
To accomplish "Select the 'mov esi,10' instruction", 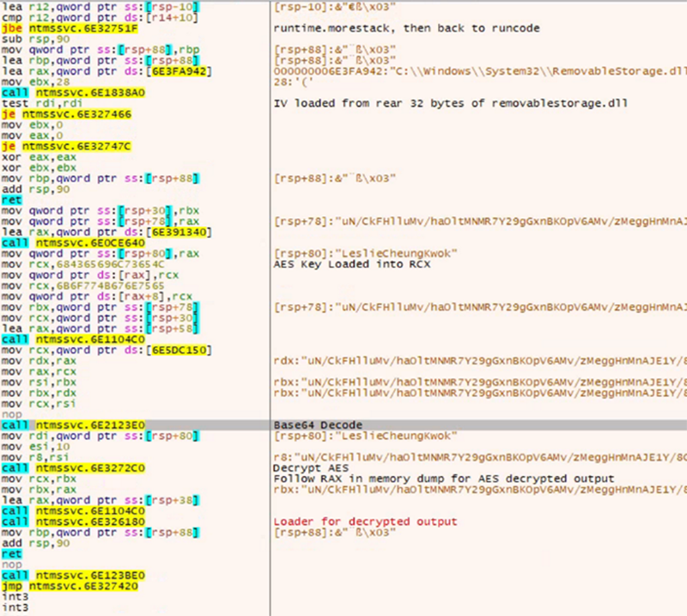I will (x=35, y=447).
